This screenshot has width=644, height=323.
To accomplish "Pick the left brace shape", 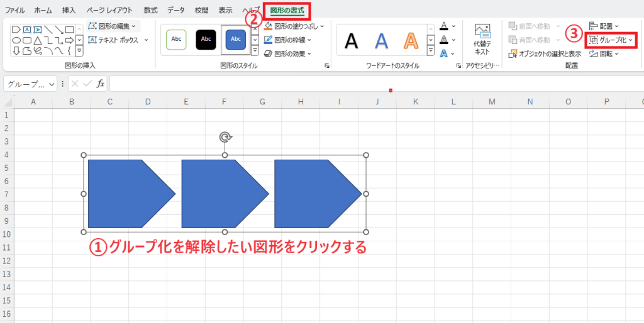I will [69, 50].
